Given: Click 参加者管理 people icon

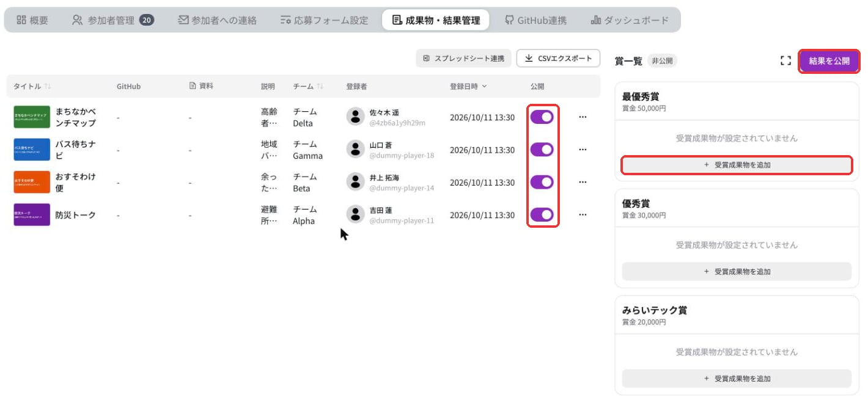Looking at the screenshot, I should click(77, 20).
